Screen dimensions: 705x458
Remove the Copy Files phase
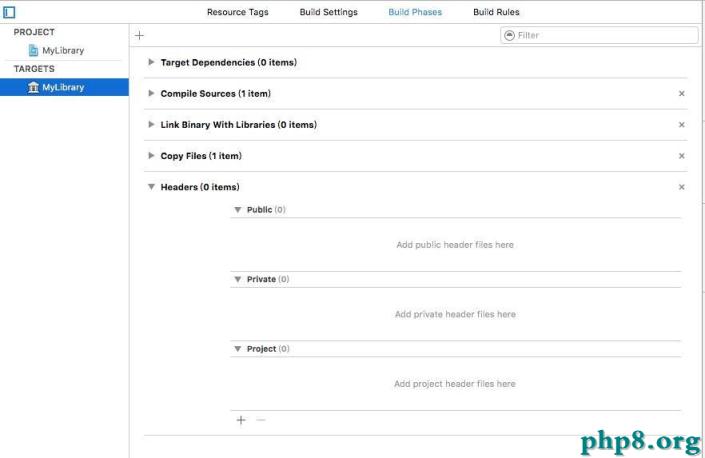(682, 156)
